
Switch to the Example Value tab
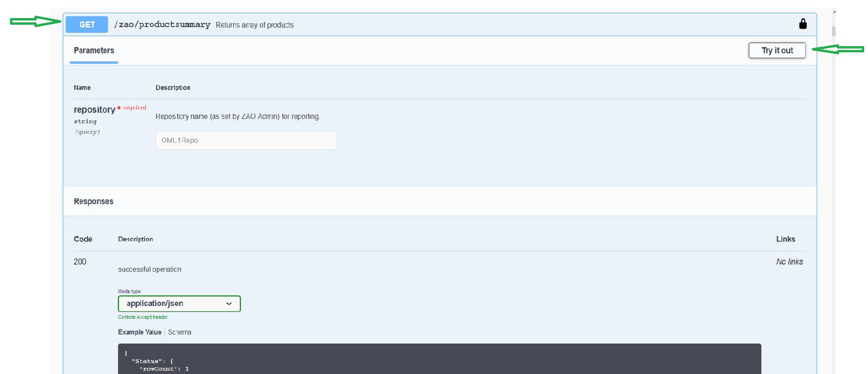pyautogui.click(x=139, y=332)
